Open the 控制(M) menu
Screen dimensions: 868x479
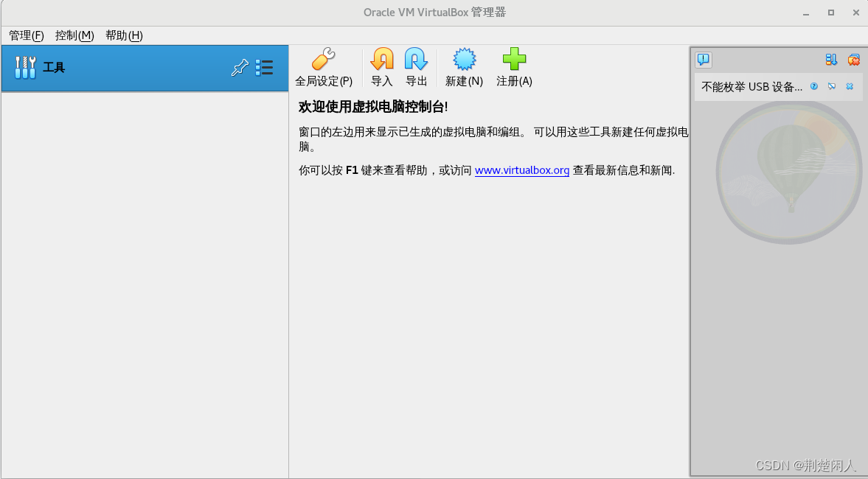pyautogui.click(x=74, y=35)
